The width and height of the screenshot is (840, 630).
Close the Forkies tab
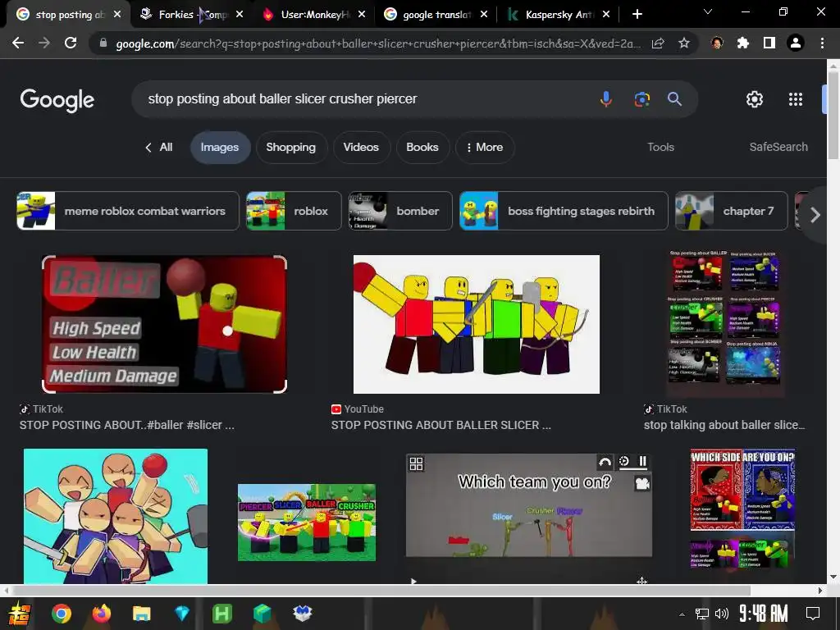[240, 15]
